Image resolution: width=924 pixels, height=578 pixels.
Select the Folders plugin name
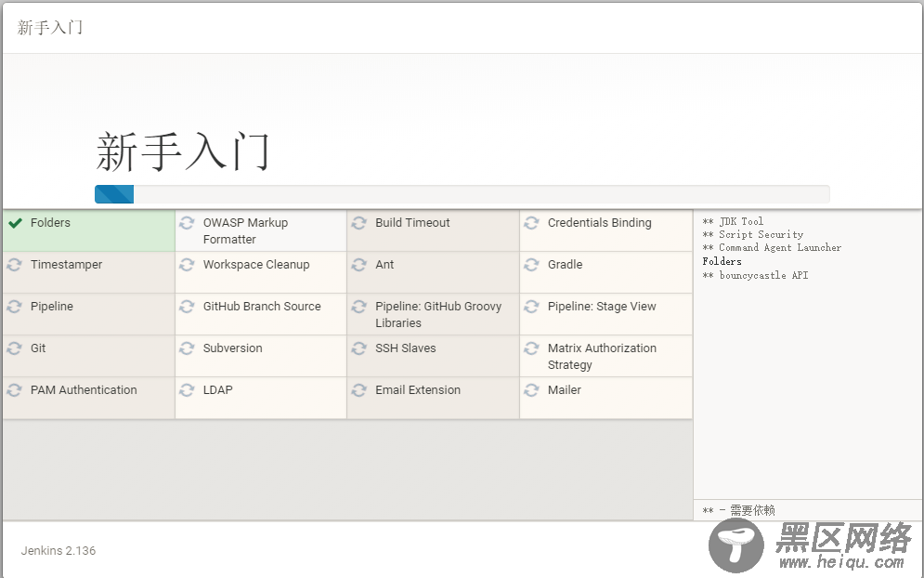pos(50,223)
